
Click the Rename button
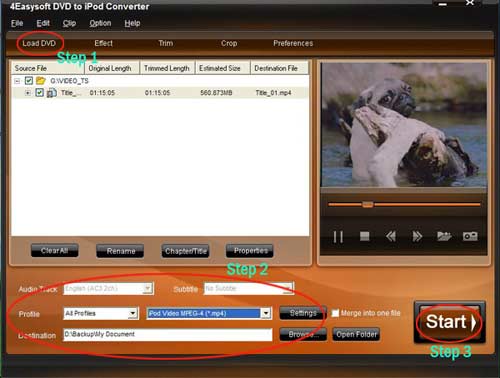[120, 251]
